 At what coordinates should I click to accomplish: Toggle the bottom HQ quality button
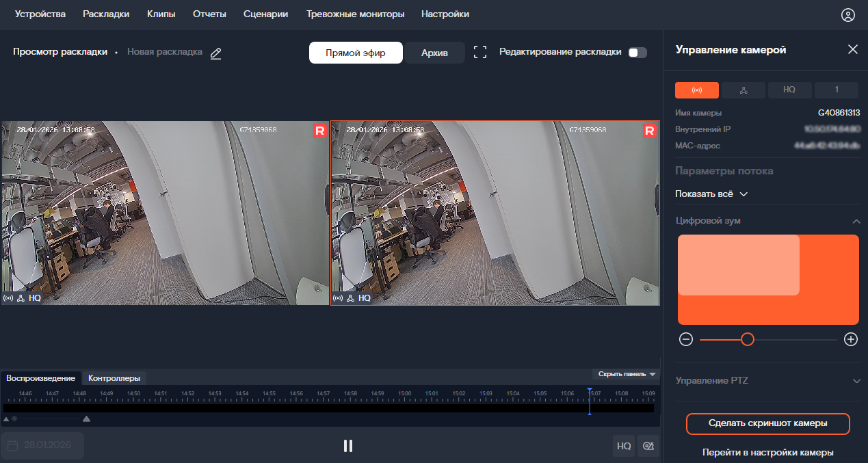624,446
